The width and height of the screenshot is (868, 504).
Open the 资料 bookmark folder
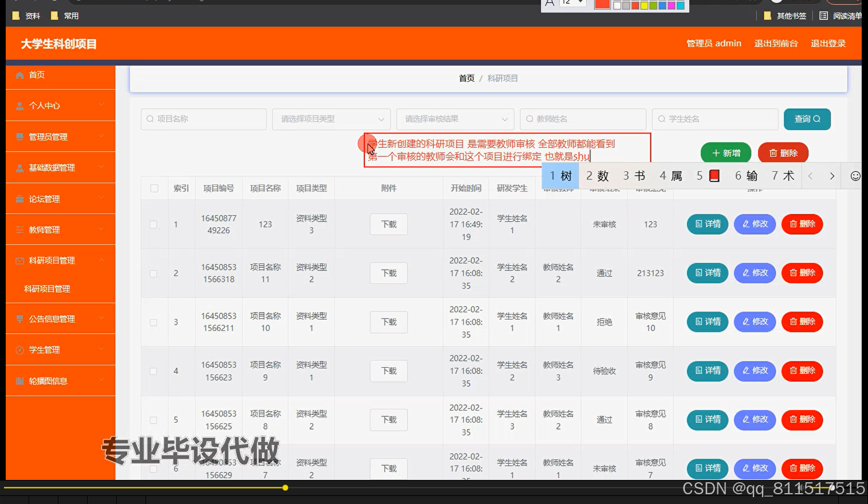pos(26,16)
